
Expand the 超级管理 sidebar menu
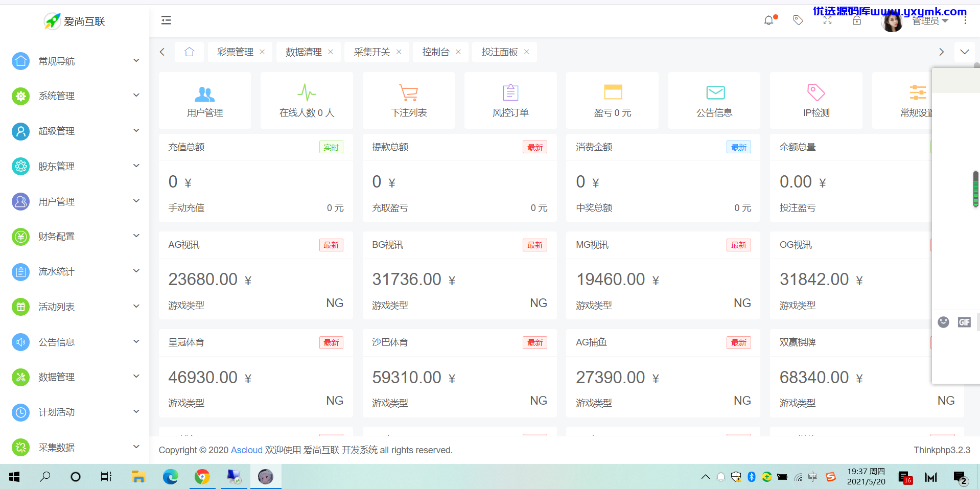tap(75, 131)
